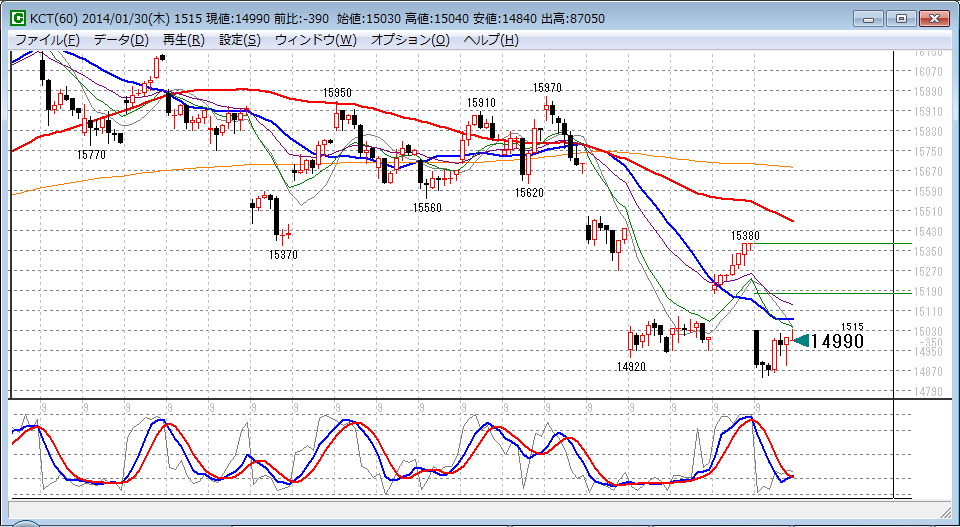The image size is (960, 527).
Task: Close the KCT chart window
Action: click(x=934, y=18)
